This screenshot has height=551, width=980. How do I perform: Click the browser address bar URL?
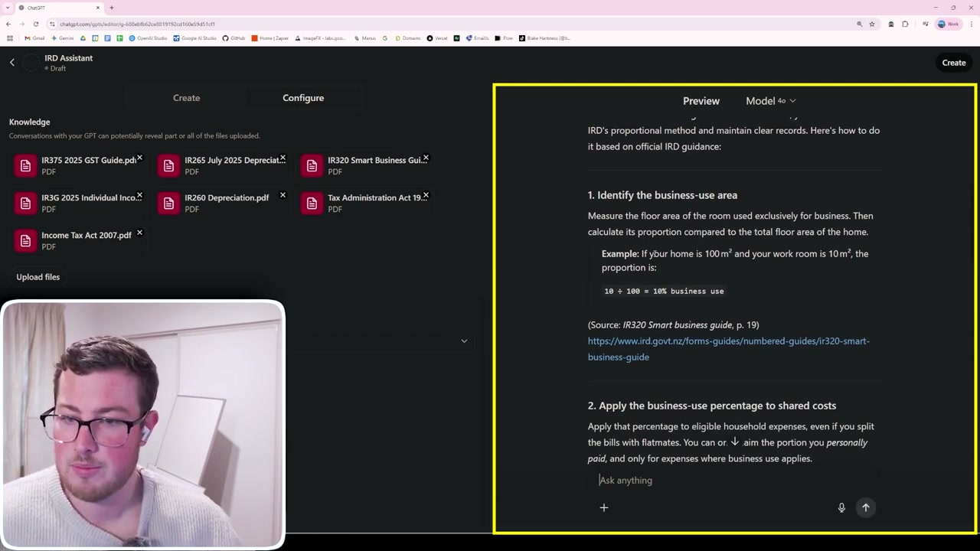pos(138,24)
